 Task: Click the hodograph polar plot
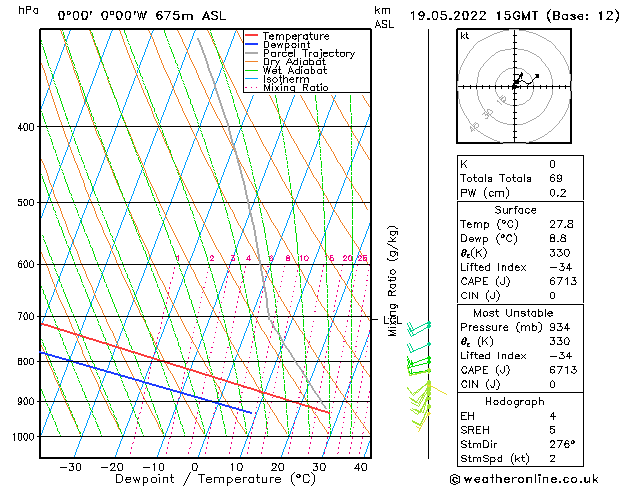[x=514, y=87]
